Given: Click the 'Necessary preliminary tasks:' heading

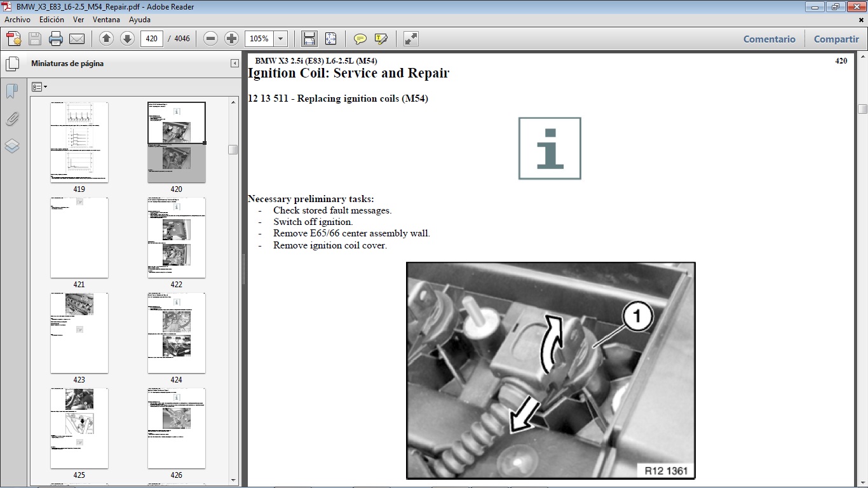Looking at the screenshot, I should (311, 199).
